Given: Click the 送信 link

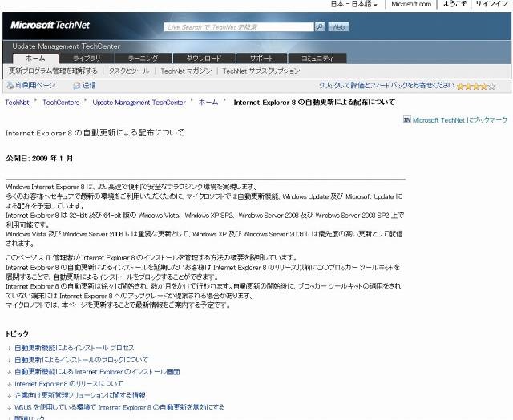Looking at the screenshot, I should click(89, 86).
